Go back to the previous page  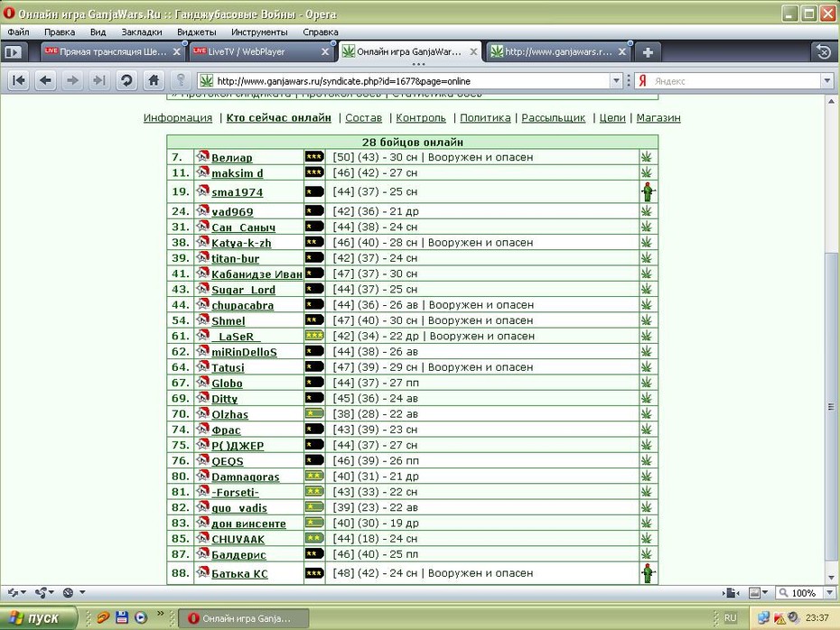(x=45, y=81)
